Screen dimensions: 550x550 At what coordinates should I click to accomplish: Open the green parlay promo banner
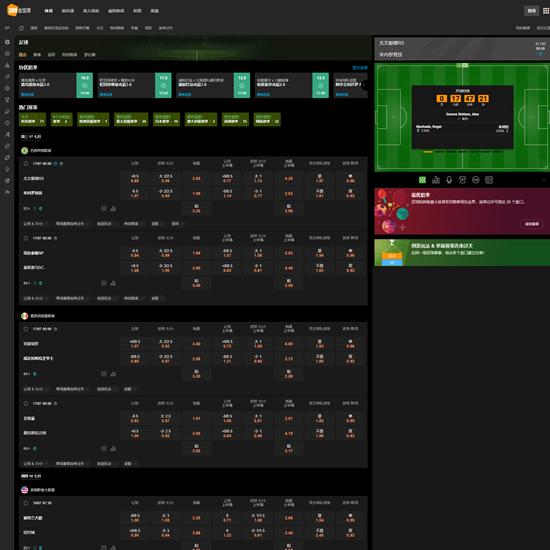point(462,253)
